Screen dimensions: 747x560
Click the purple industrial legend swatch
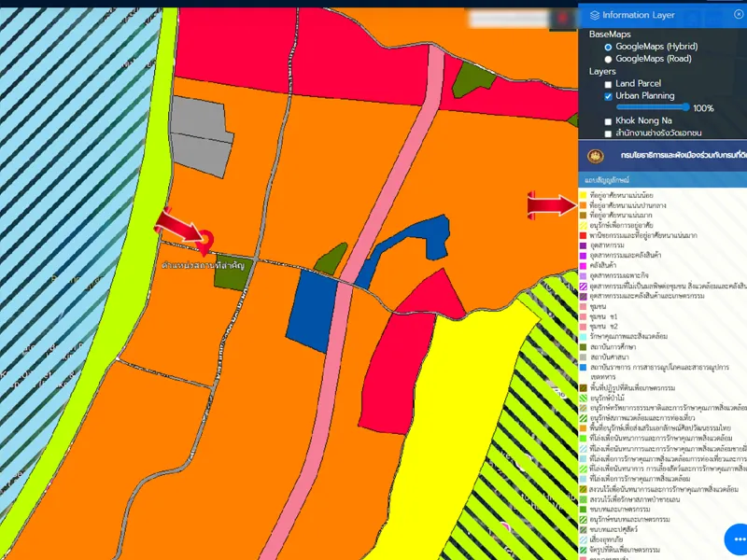coord(583,245)
